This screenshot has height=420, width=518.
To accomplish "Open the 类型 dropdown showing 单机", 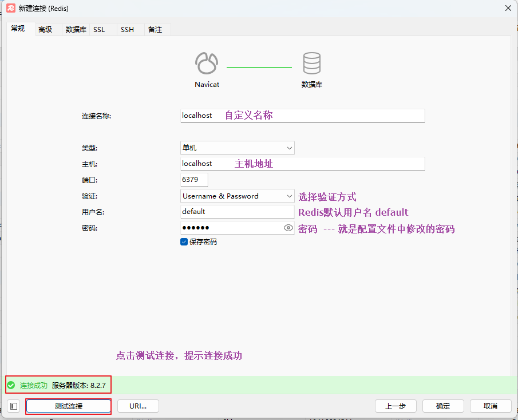I will click(237, 148).
